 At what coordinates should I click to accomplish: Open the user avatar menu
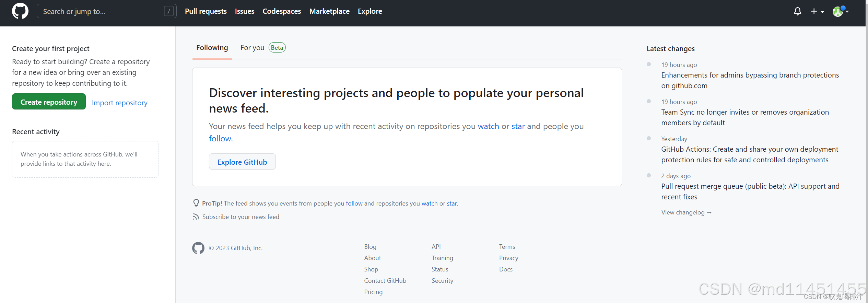[840, 11]
